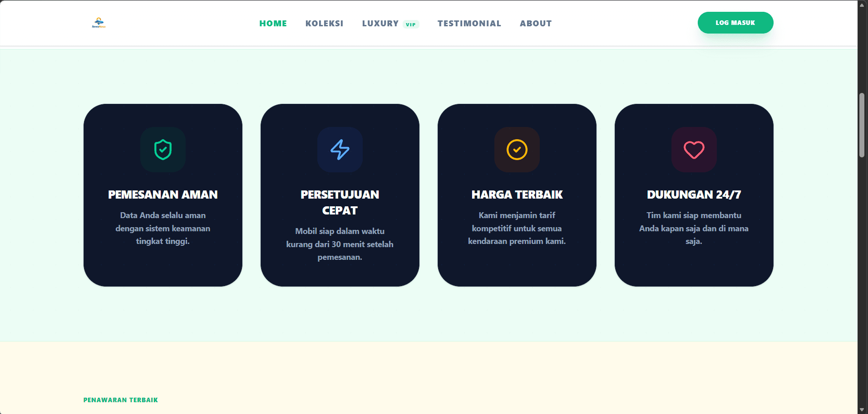Open the About navigation link
The image size is (868, 414).
click(536, 24)
